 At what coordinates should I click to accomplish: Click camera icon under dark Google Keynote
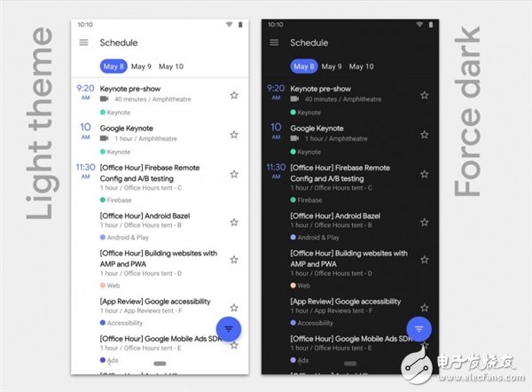point(295,138)
